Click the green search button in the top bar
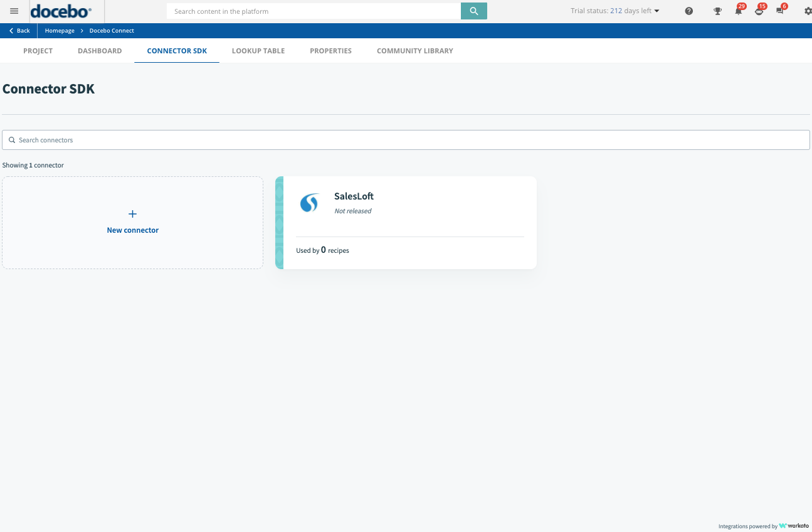 (x=473, y=11)
